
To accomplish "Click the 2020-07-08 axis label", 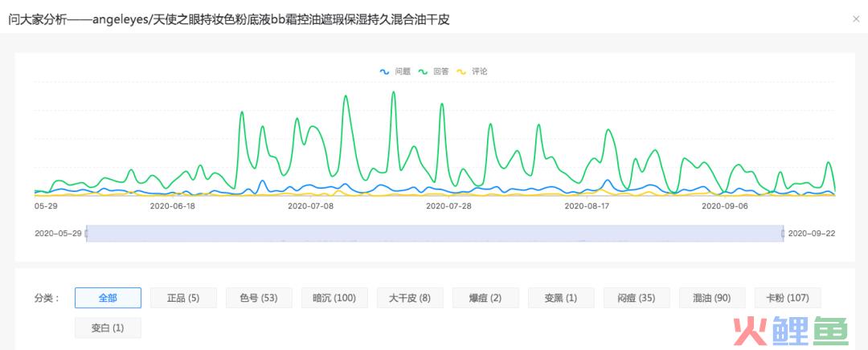I will pos(310,206).
